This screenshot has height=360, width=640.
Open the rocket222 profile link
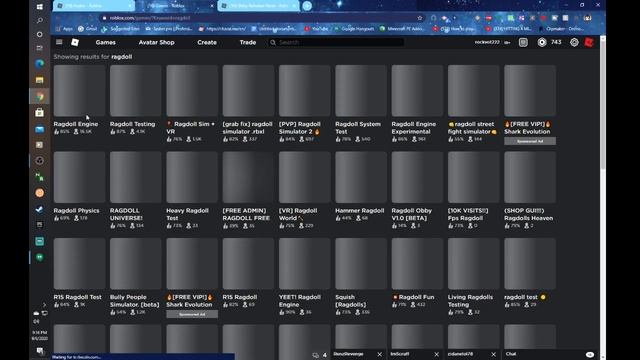click(x=487, y=42)
